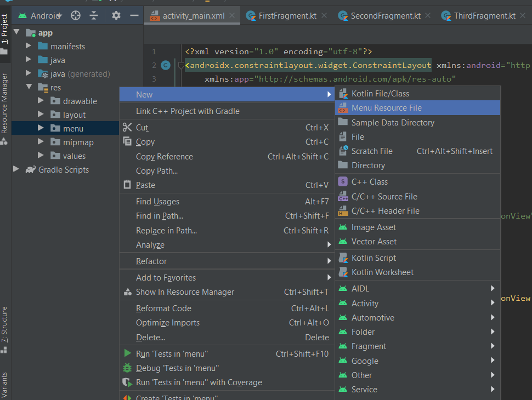Open the Android view dropdown

click(x=46, y=15)
